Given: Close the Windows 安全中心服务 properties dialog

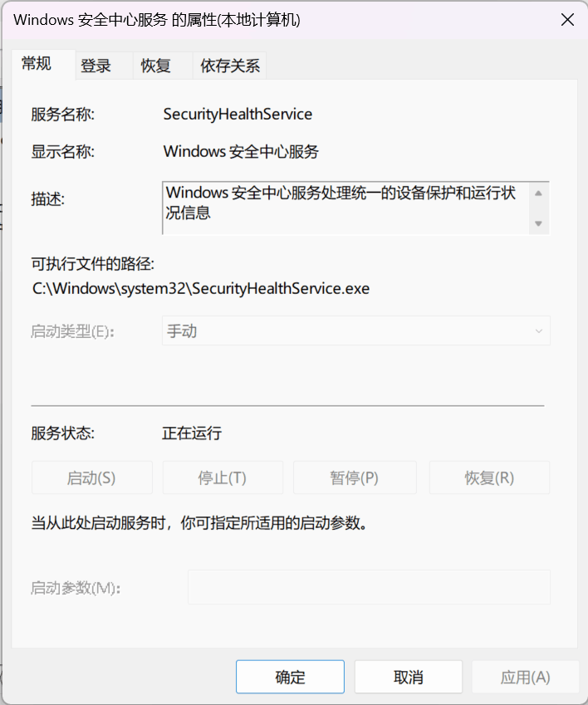Looking at the screenshot, I should (567, 20).
